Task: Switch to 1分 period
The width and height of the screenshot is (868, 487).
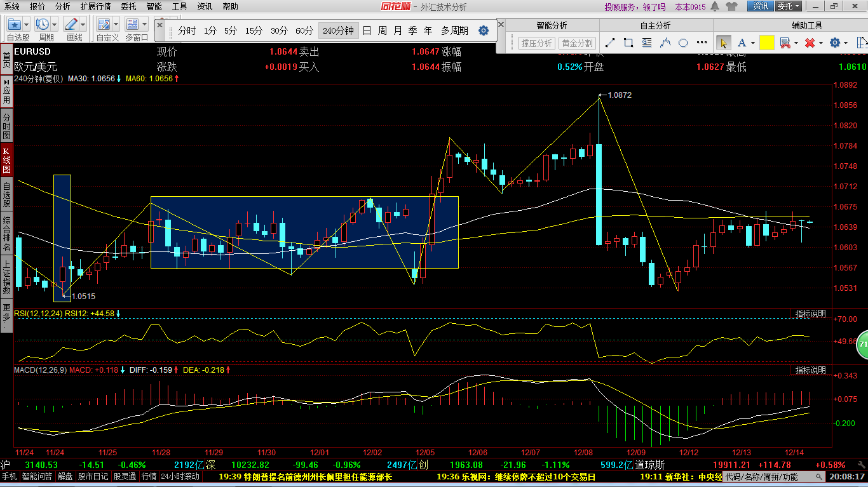Action: coord(210,30)
